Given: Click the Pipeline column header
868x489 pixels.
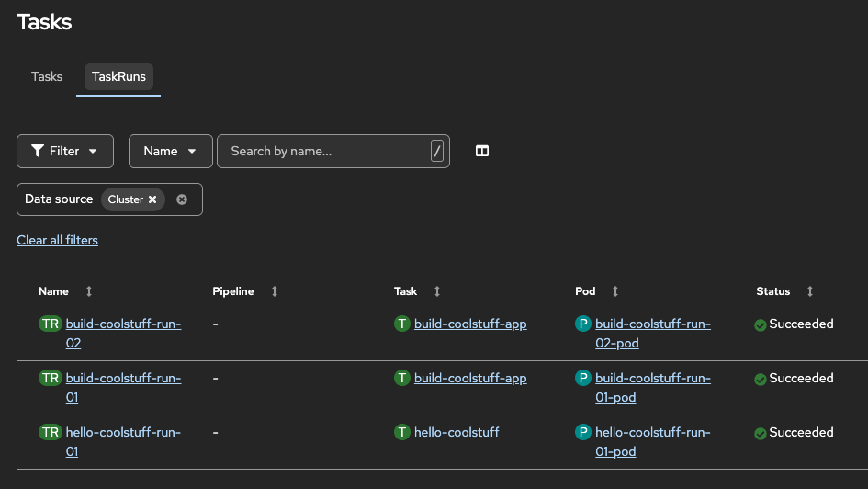Looking at the screenshot, I should pos(233,291).
